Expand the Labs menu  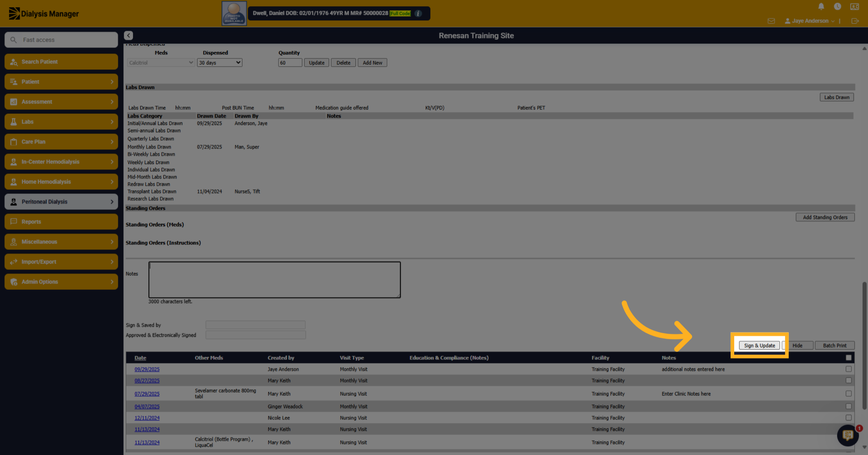tap(61, 122)
